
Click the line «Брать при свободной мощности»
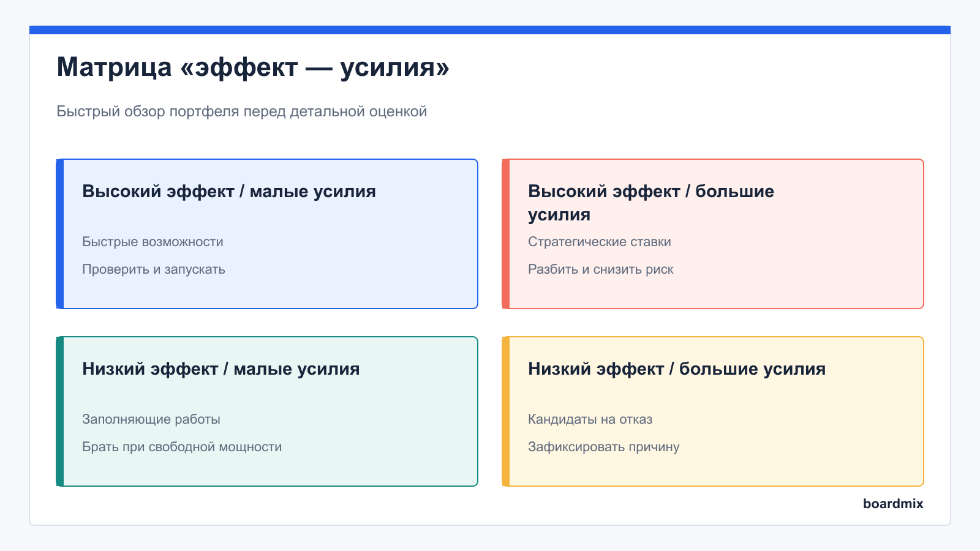click(182, 447)
